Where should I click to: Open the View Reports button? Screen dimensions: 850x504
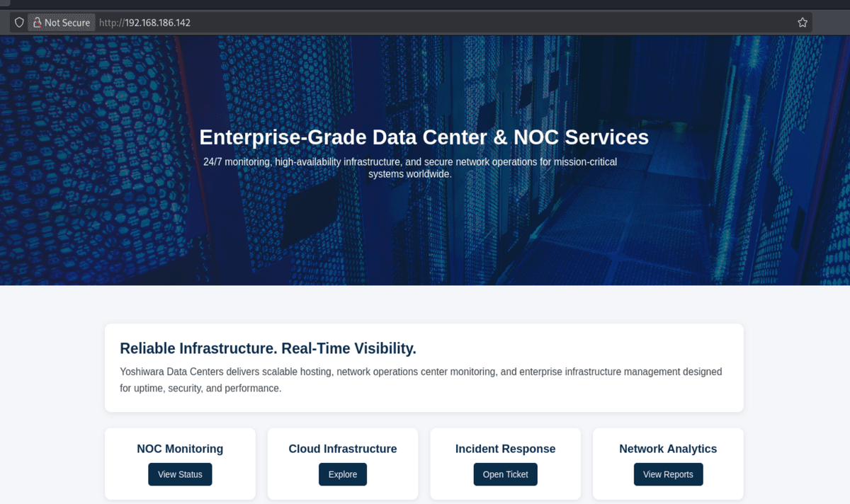coord(668,474)
